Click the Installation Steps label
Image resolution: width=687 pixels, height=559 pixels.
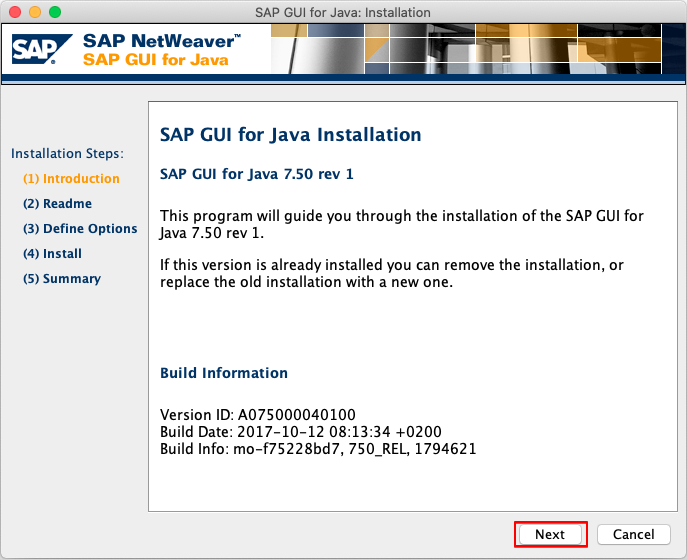point(67,154)
